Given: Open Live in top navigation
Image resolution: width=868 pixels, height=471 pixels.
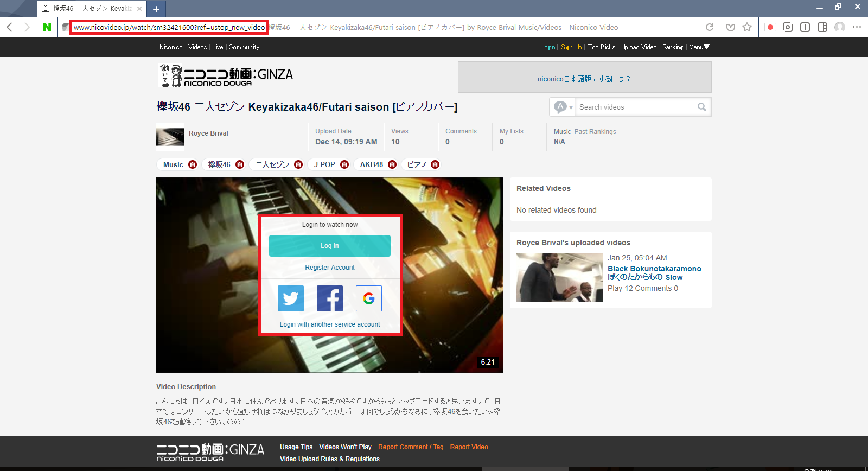Looking at the screenshot, I should pyautogui.click(x=218, y=47).
